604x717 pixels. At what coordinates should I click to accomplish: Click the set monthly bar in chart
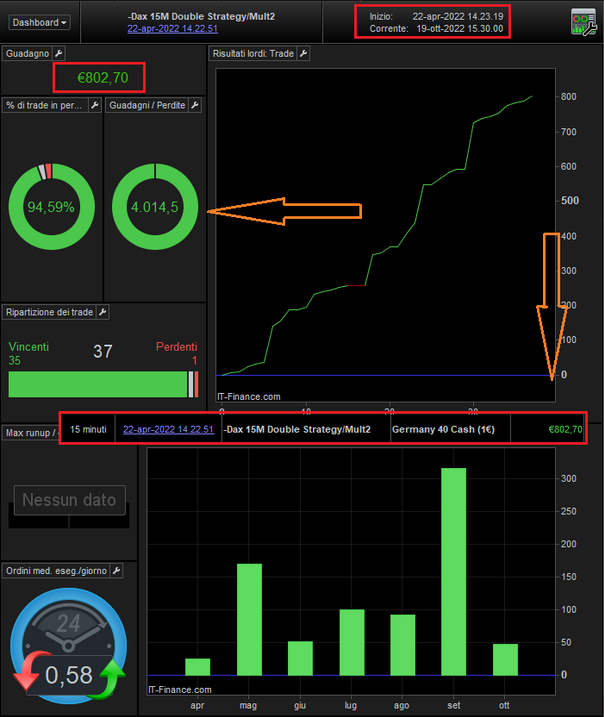tap(454, 572)
